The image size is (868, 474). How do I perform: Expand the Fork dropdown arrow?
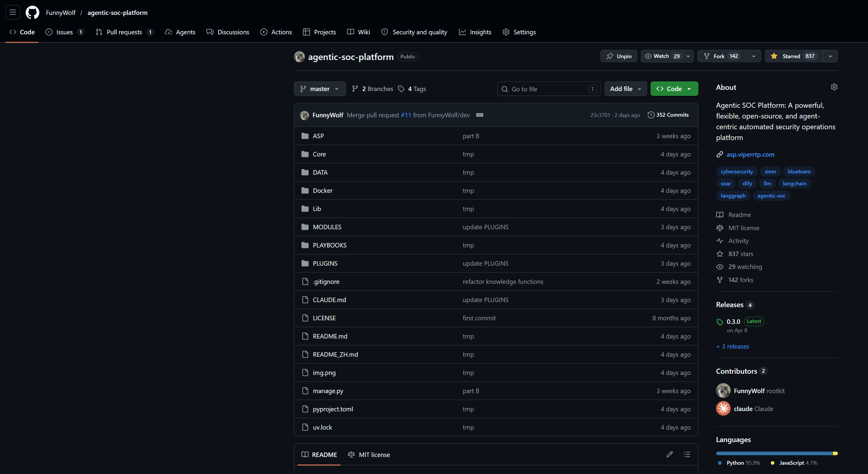pyautogui.click(x=754, y=56)
